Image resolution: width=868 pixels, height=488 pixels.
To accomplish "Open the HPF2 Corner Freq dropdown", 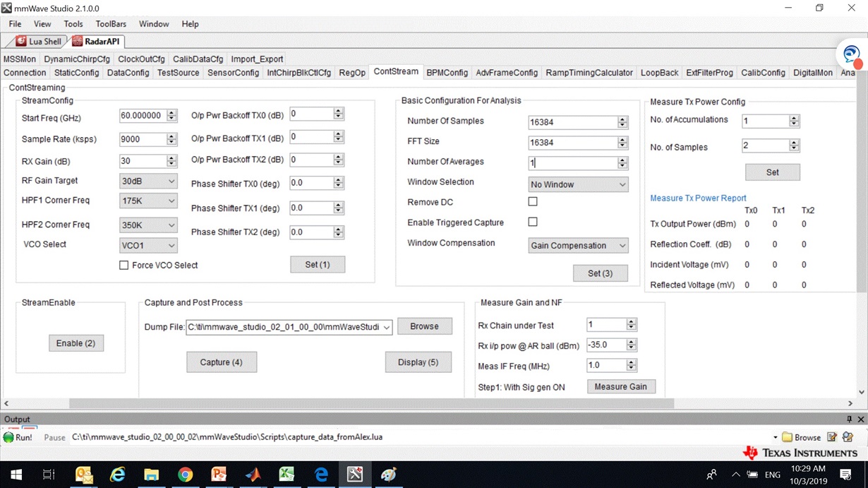I will coord(148,225).
